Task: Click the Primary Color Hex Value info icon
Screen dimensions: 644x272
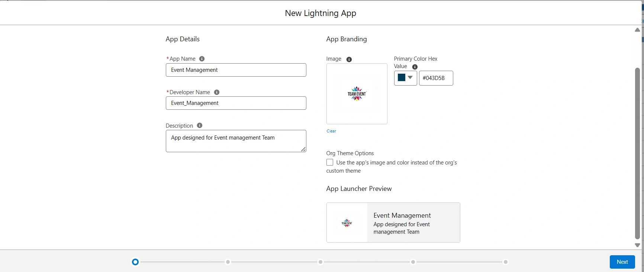Action: tap(415, 67)
